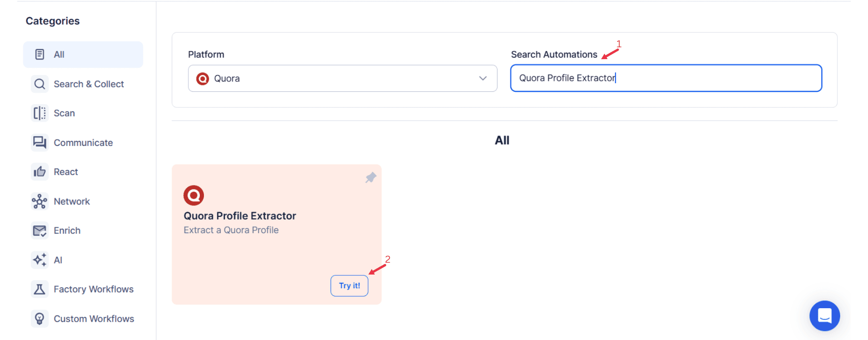Open the Quora Profile Extractor title
The width and height of the screenshot is (868, 340).
pos(240,216)
